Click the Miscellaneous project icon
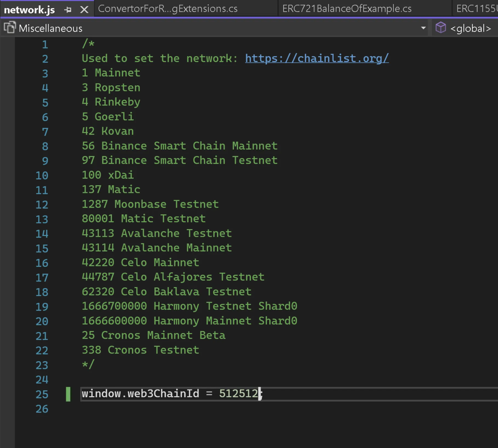 (x=10, y=27)
